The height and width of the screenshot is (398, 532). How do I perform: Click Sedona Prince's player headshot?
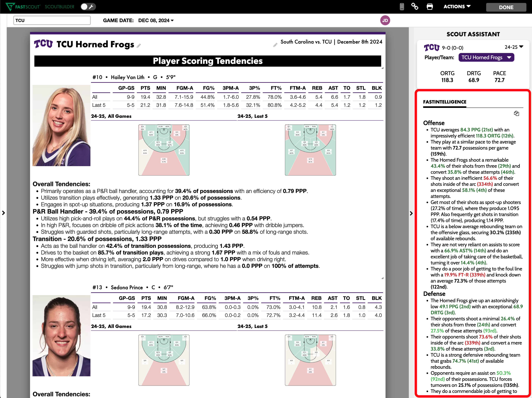point(62,335)
